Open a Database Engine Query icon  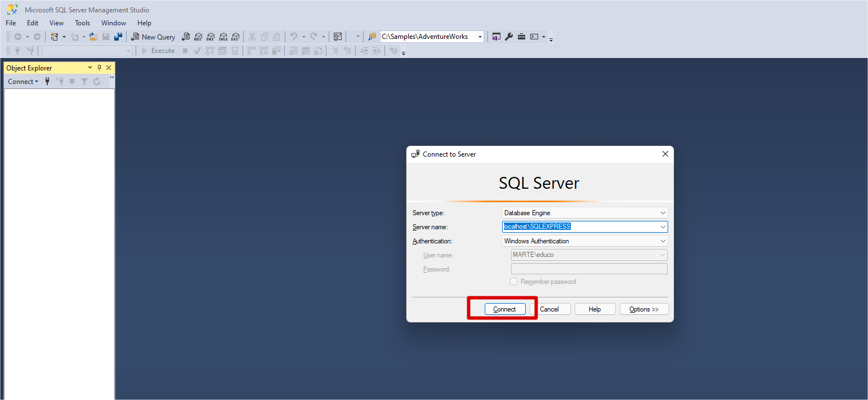186,37
